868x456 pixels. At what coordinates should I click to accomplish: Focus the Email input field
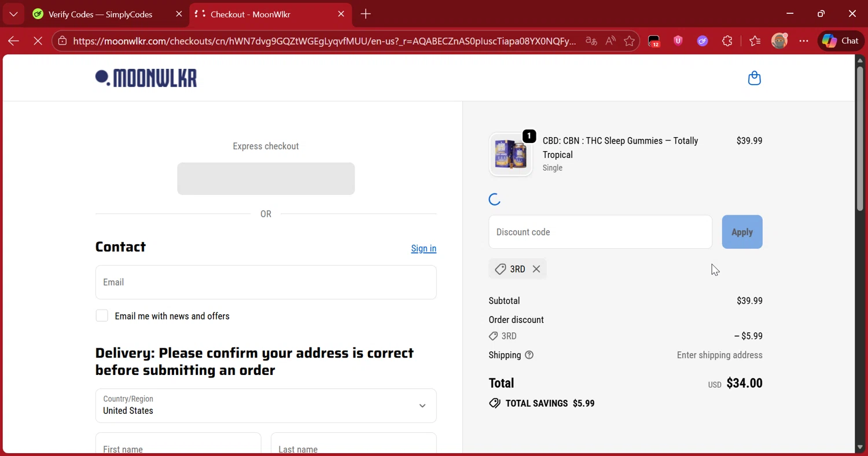[x=266, y=282]
